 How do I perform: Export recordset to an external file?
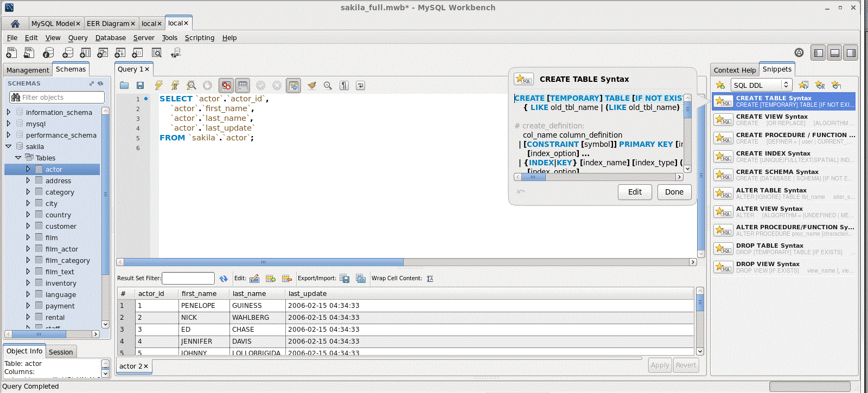coord(344,279)
